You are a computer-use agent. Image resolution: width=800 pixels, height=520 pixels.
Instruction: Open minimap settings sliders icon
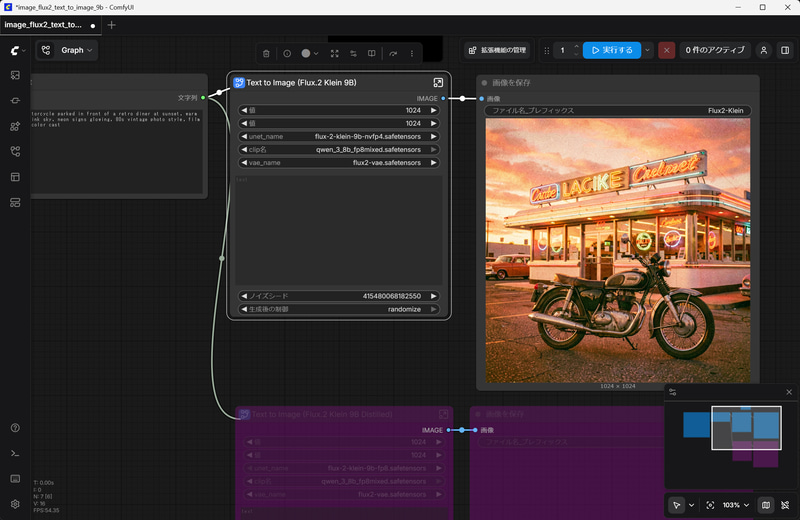[x=673, y=392]
